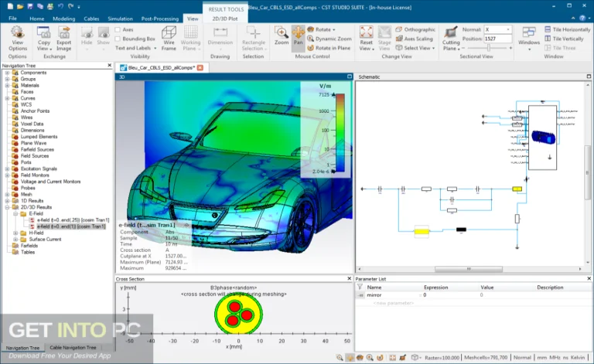Select the Navigation Tree bottom tab

[22, 347]
